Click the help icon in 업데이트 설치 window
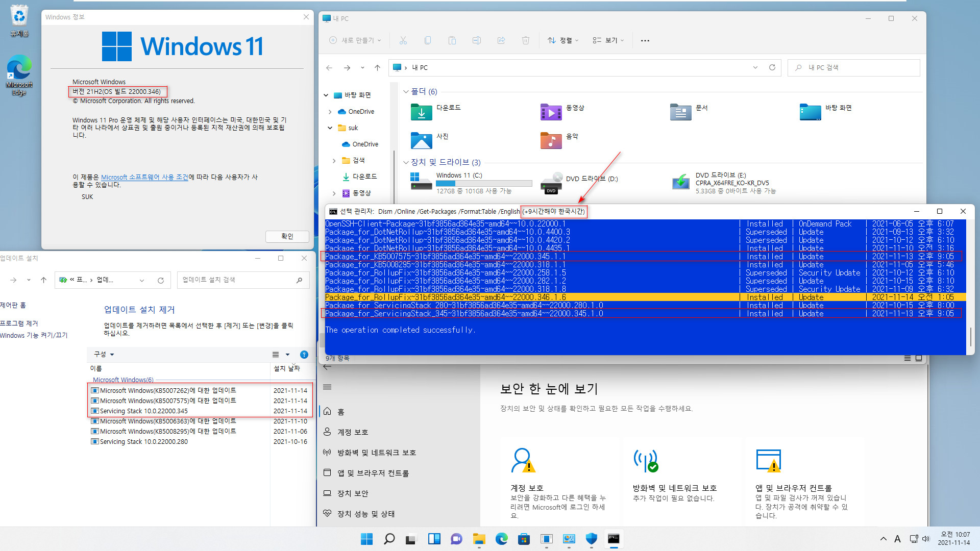Screen dimensions: 980x551 [x=304, y=355]
